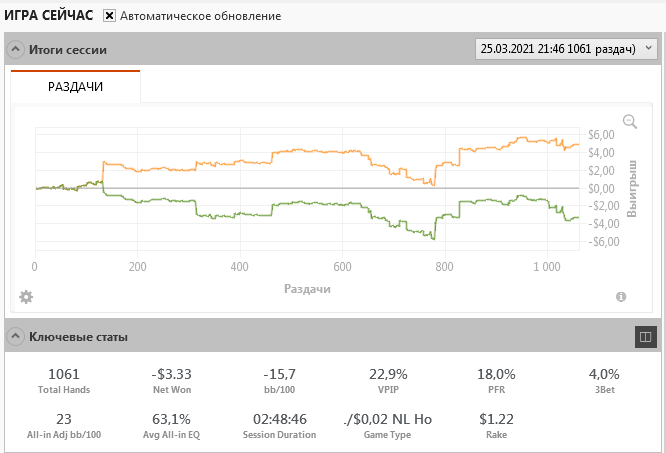
Task: Click the graph info icon
Action: coord(621,297)
